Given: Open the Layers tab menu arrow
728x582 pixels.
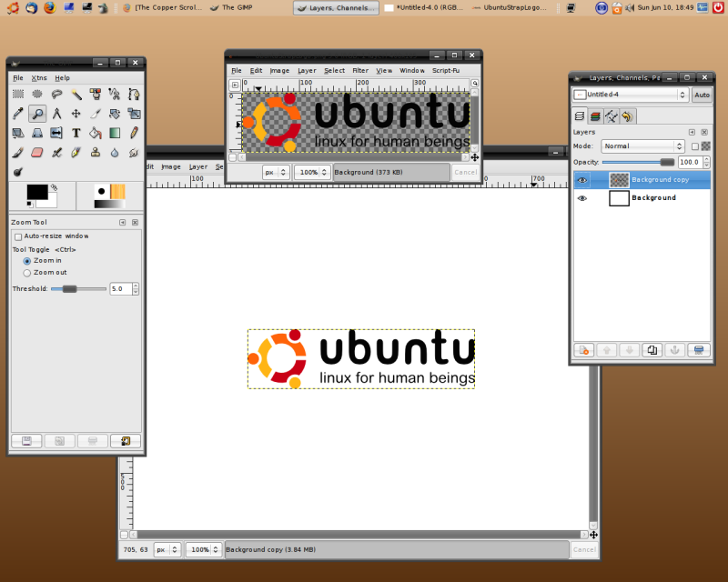Looking at the screenshot, I should click(x=692, y=132).
